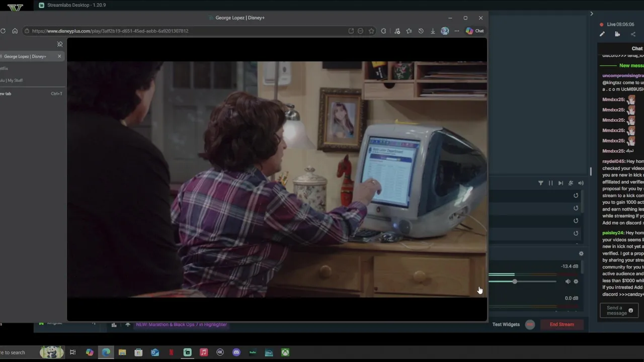The image size is (644, 362).
Task: Open audio mixer settings gear
Action: tap(581, 254)
